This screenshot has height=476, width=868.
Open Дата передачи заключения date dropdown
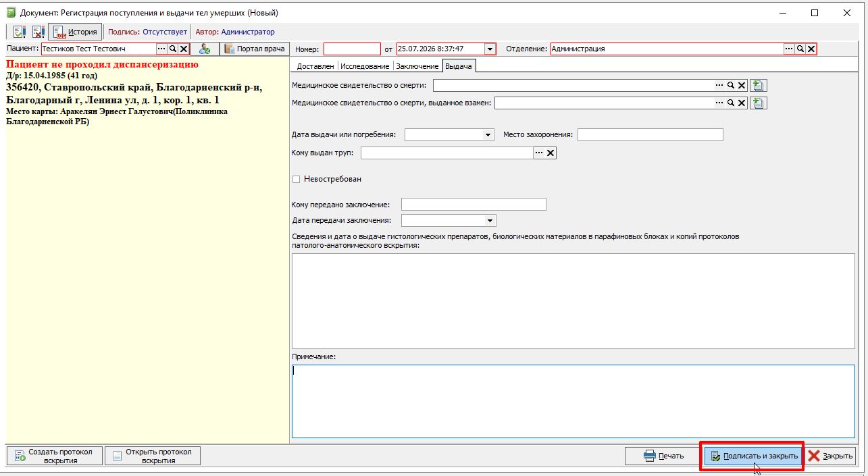tap(490, 221)
